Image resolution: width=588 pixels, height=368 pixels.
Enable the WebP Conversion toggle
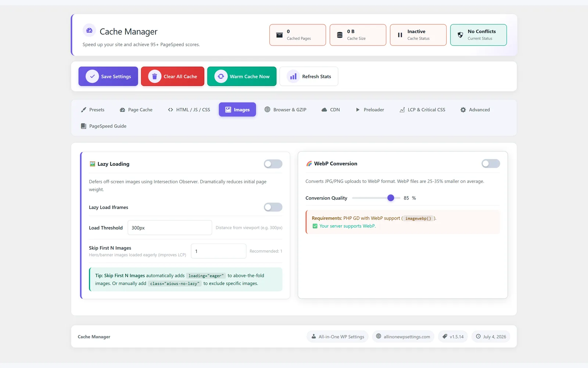(x=491, y=163)
